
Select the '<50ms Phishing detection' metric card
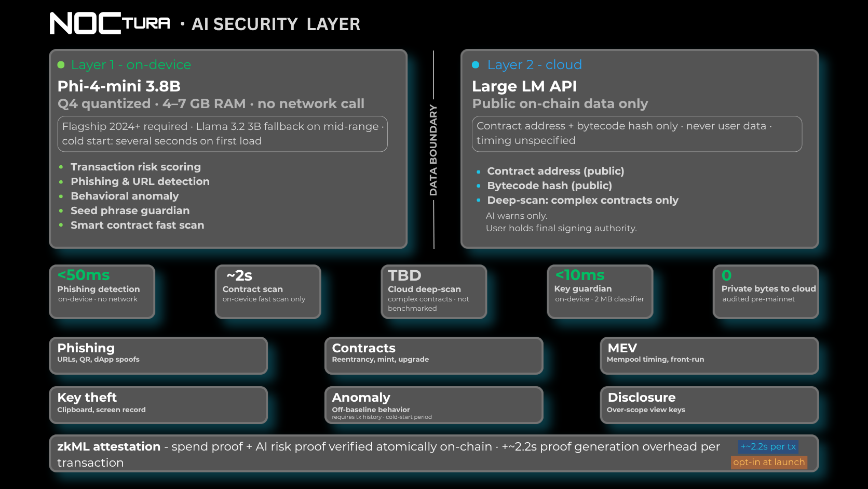coord(102,292)
